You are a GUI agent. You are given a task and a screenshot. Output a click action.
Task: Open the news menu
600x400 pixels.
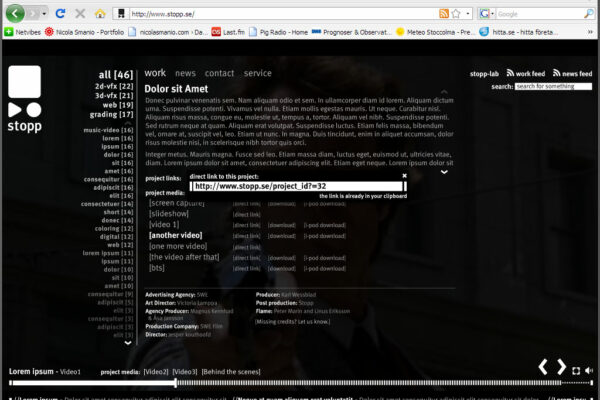(185, 73)
